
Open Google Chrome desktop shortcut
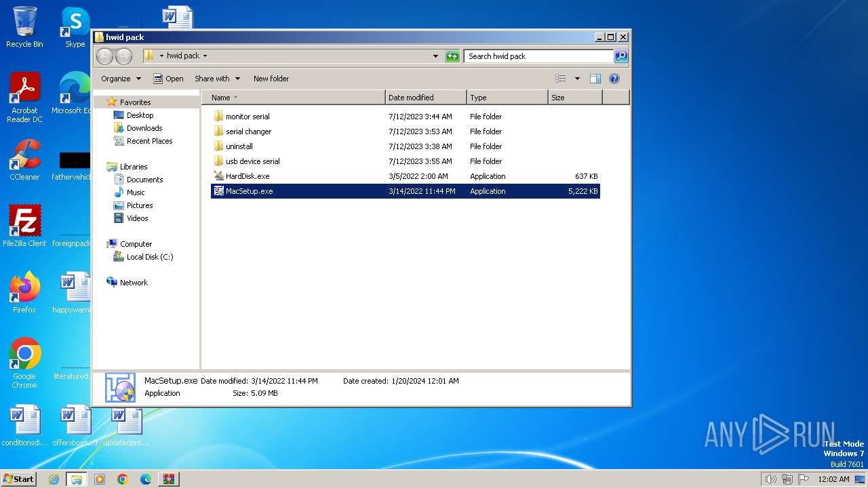24,363
